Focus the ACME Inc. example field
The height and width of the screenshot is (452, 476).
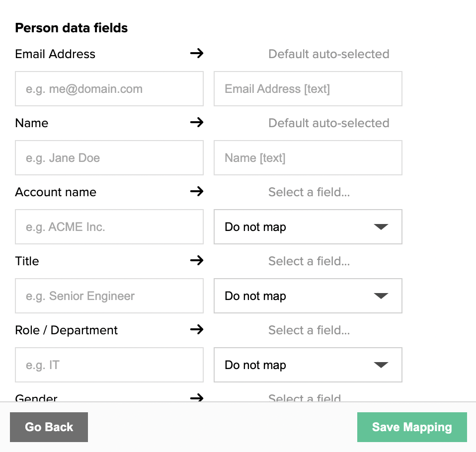[x=109, y=227]
